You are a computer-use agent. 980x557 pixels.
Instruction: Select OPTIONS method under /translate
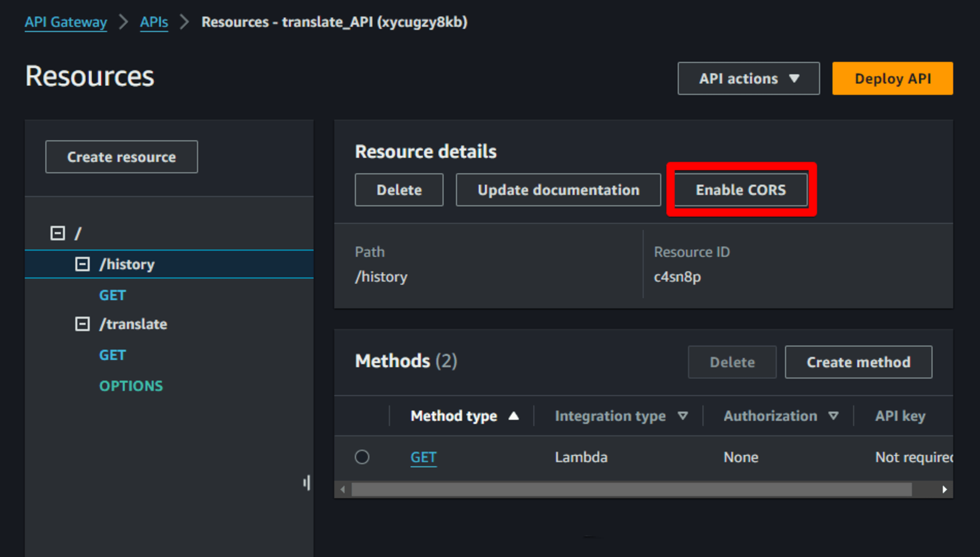pos(131,386)
